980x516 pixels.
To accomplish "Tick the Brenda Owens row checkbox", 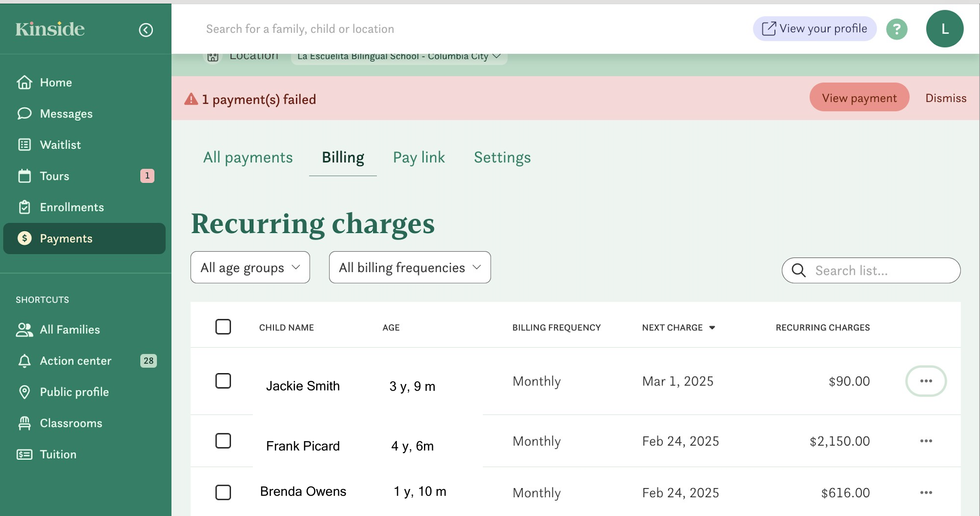I will click(x=223, y=492).
